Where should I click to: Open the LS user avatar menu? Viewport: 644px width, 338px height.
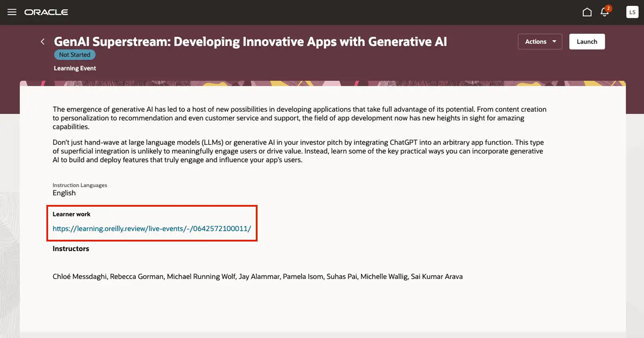(632, 12)
